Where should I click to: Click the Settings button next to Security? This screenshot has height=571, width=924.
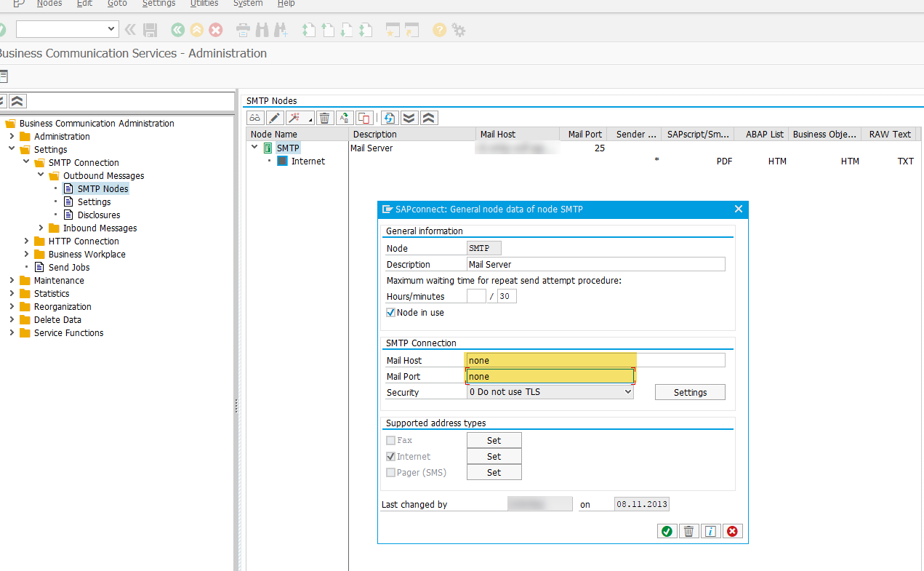tap(690, 392)
